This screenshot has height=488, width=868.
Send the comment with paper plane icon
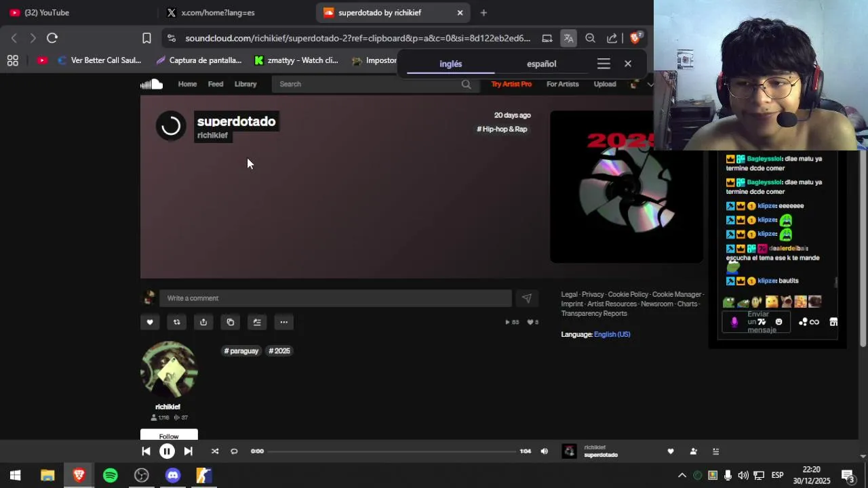(527, 298)
